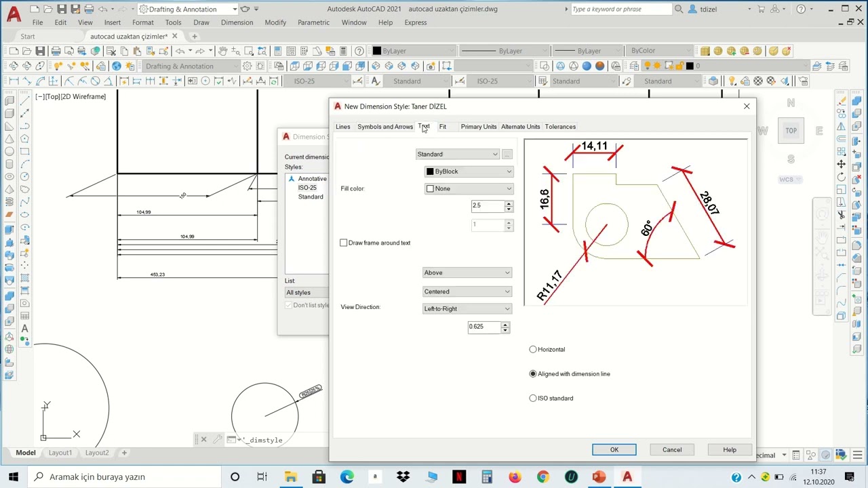Click the Table tool in the left draw toolbar
Screen dimensions: 868x488
coord(25,316)
